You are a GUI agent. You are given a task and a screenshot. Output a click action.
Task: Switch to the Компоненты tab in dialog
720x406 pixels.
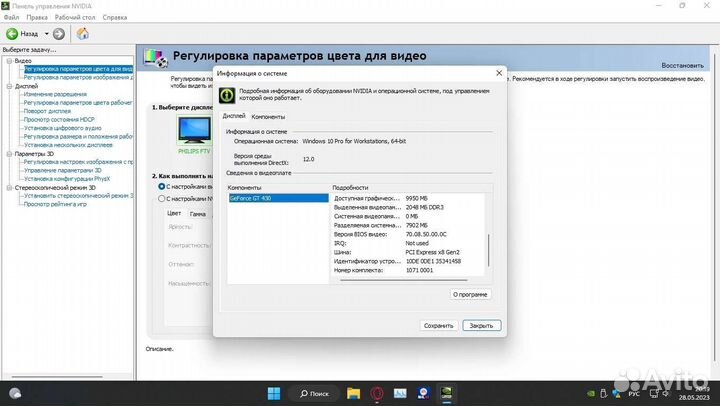[x=268, y=117]
